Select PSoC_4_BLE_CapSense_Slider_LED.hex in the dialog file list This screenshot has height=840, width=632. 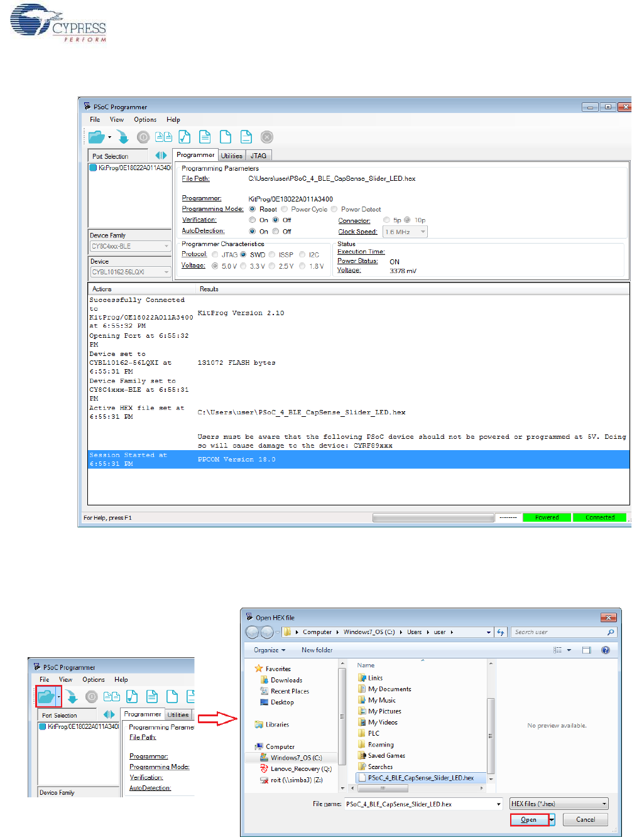point(421,778)
